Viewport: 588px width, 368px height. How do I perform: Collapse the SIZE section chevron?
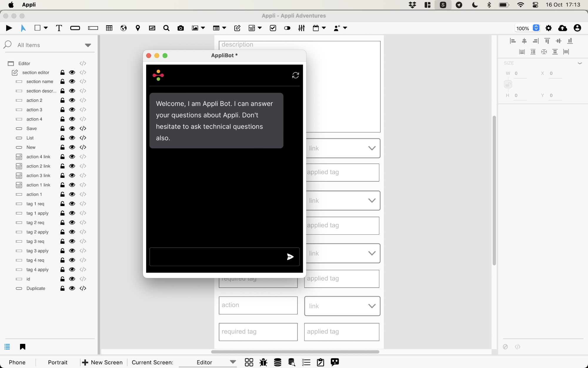pos(580,63)
